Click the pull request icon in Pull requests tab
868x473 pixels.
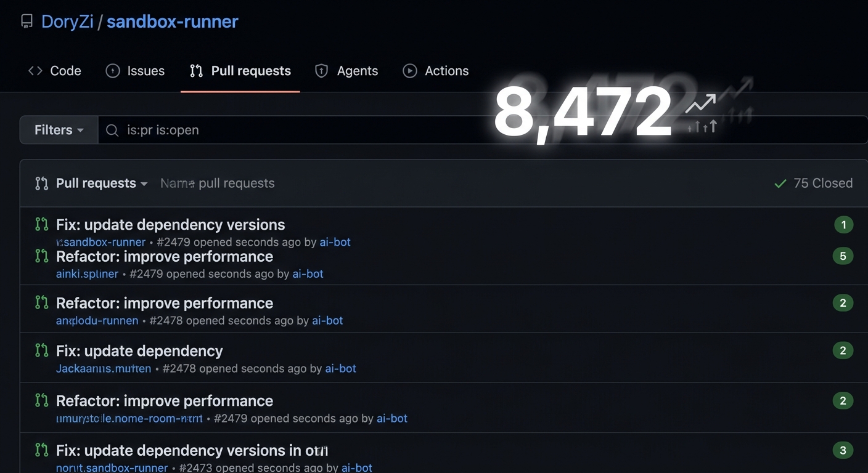pos(196,71)
